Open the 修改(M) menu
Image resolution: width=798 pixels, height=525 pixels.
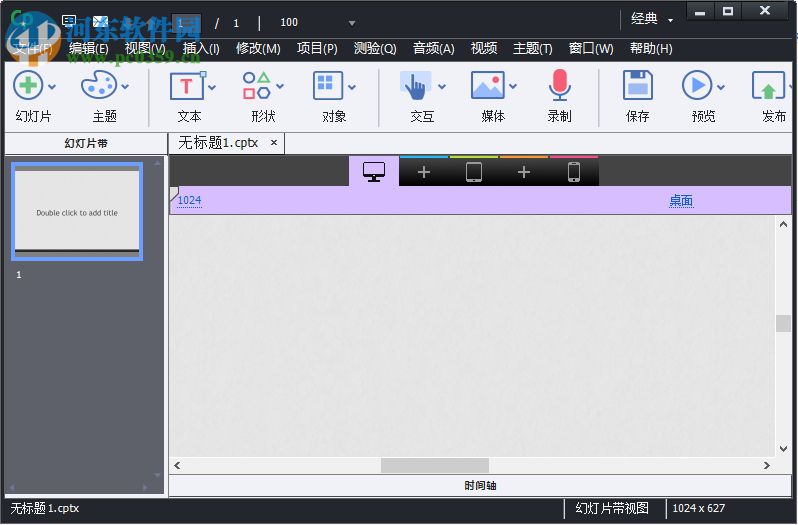pyautogui.click(x=258, y=48)
